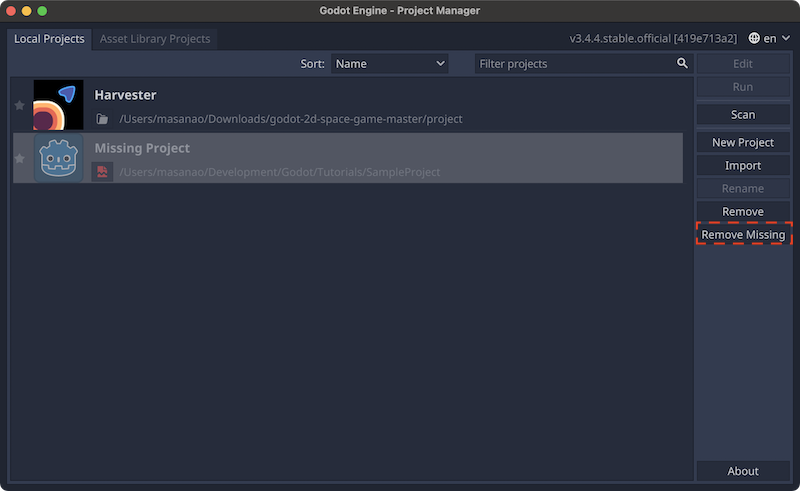This screenshot has width=800, height=491.
Task: Click the v3.4.4.stable.official version label
Action: [653, 38]
